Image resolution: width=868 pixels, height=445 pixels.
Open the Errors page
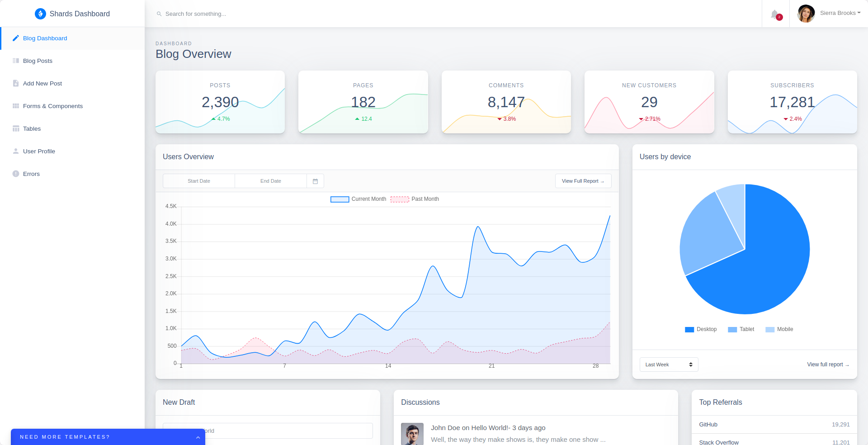click(x=72, y=174)
